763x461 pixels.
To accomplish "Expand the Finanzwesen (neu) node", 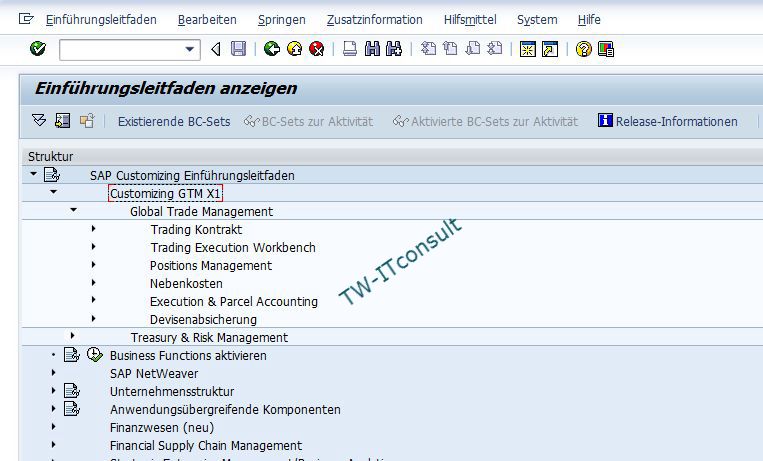I will point(54,426).
